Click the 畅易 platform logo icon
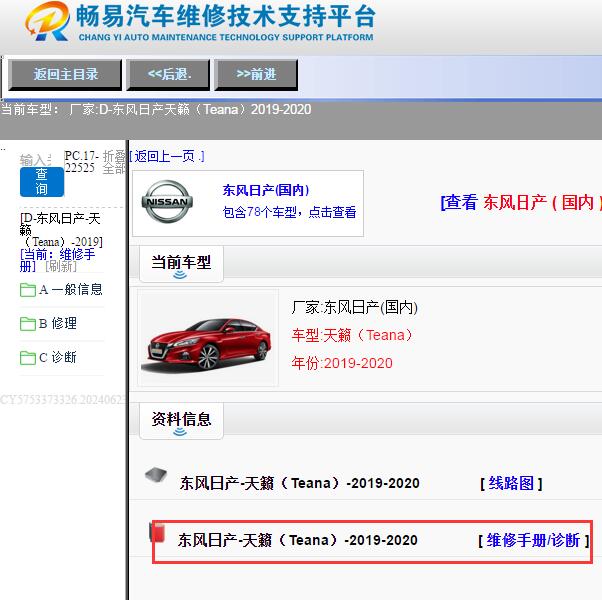Image resolution: width=602 pixels, height=600 pixels. pos(47,21)
